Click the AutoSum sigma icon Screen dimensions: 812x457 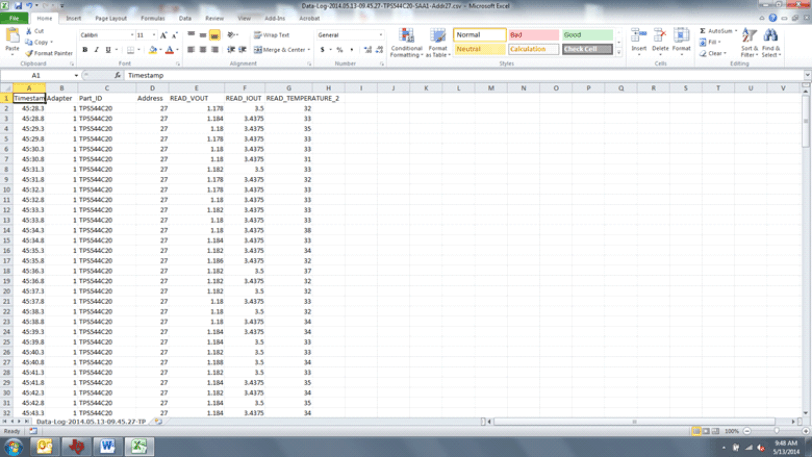[703, 31]
